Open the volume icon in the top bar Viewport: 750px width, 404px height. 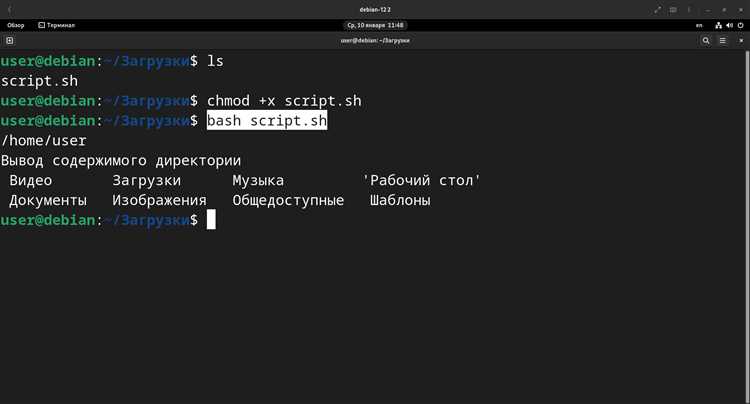[729, 25]
